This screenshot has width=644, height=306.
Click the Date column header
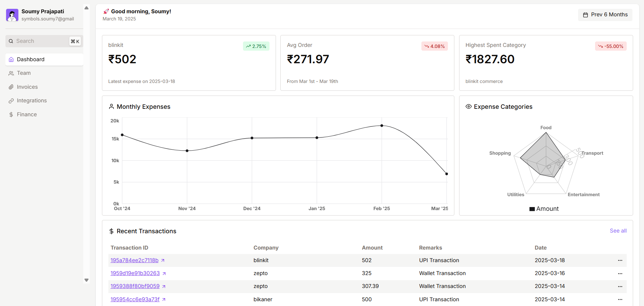click(x=541, y=248)
